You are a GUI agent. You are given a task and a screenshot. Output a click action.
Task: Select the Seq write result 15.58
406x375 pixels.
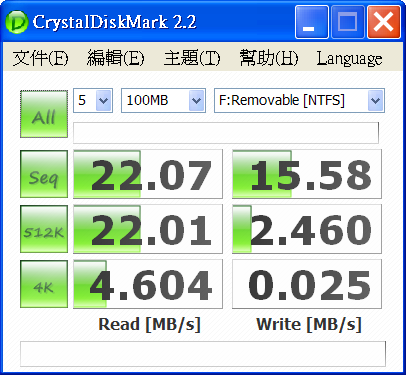click(x=307, y=174)
